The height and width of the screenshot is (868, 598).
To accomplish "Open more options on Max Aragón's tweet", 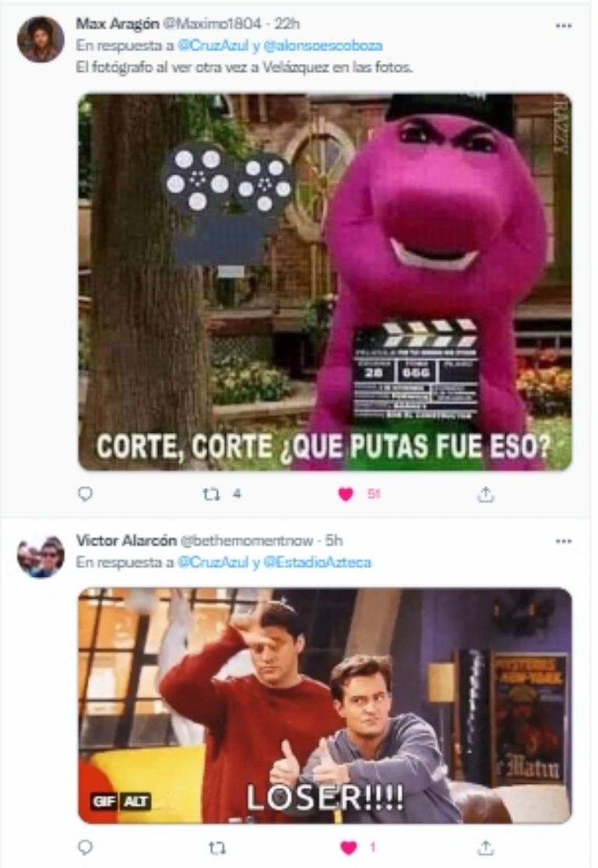I will tap(564, 26).
